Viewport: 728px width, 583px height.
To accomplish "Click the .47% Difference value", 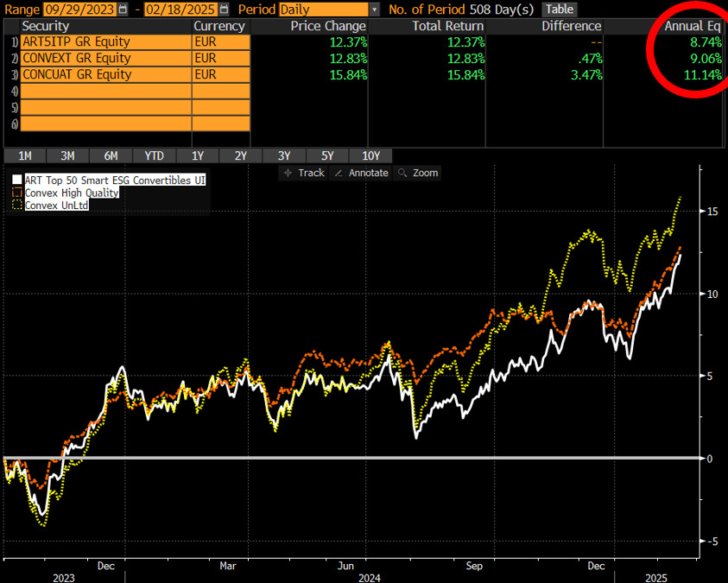I will pyautogui.click(x=590, y=59).
